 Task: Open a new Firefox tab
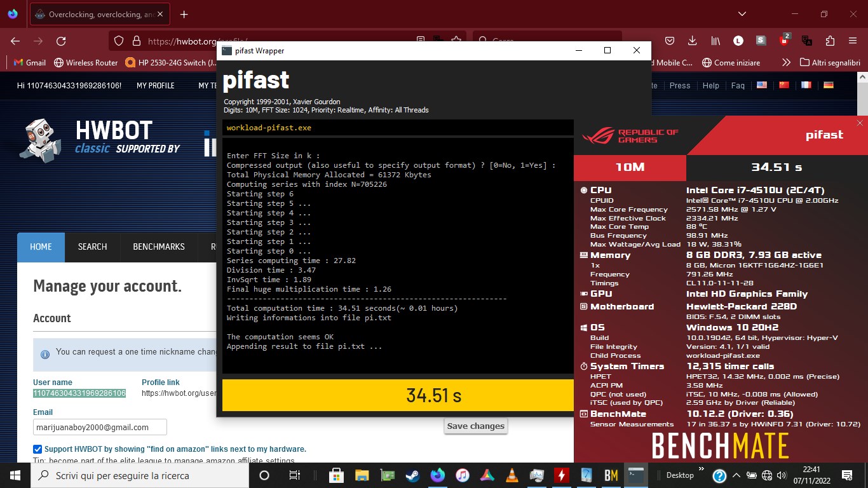pyautogui.click(x=184, y=14)
